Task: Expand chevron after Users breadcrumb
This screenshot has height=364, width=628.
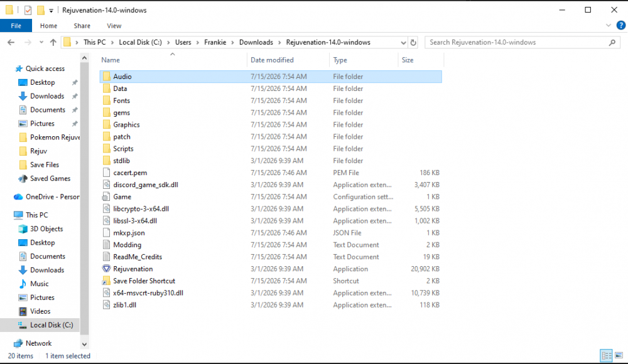Action: coord(197,42)
